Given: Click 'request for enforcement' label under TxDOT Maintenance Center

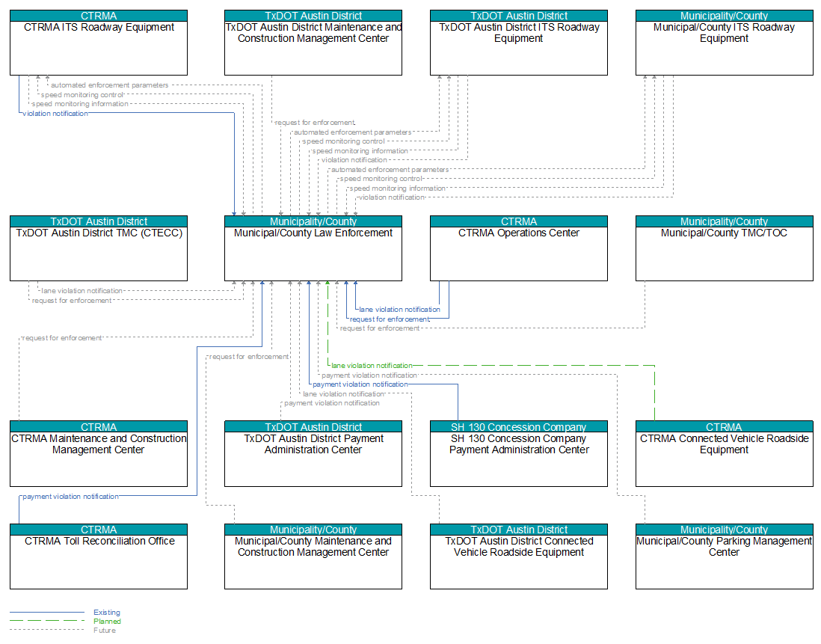Looking at the screenshot, I should point(315,123).
